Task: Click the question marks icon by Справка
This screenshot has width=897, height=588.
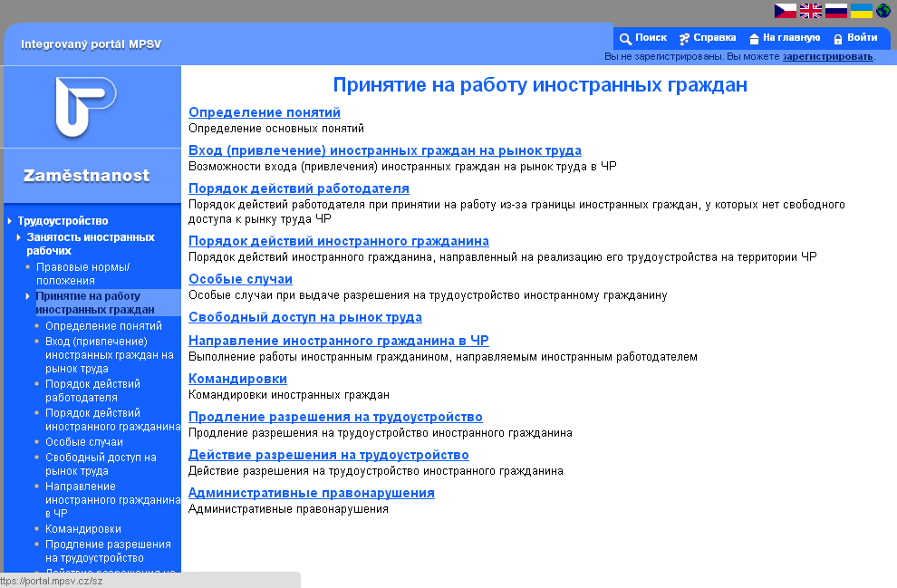Action: tap(684, 39)
